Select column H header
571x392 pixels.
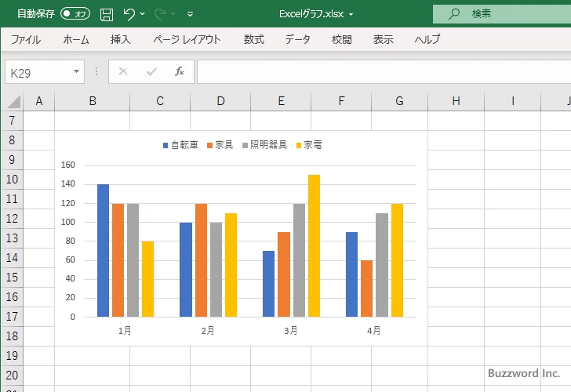(456, 101)
